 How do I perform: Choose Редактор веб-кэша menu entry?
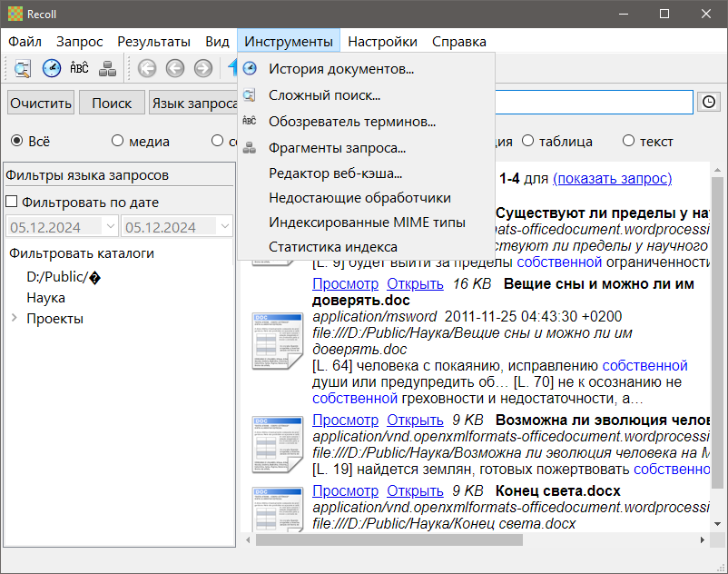point(366,173)
